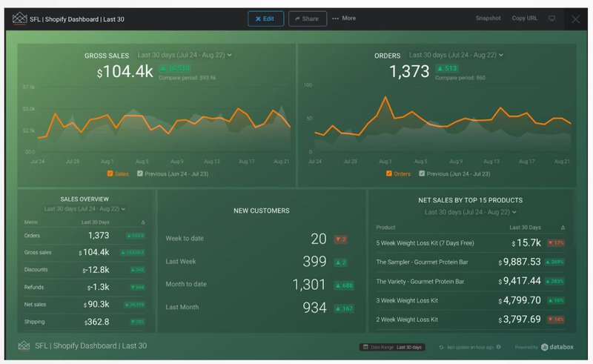Toggle Previous period checkbox in Gross Sales chart
The height and width of the screenshot is (364, 593).
140,173
